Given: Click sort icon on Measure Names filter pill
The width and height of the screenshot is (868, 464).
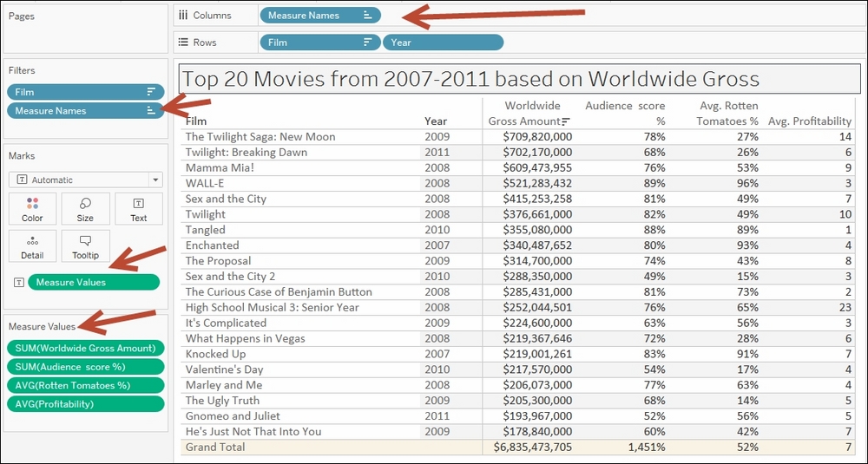Looking at the screenshot, I should pyautogui.click(x=151, y=111).
